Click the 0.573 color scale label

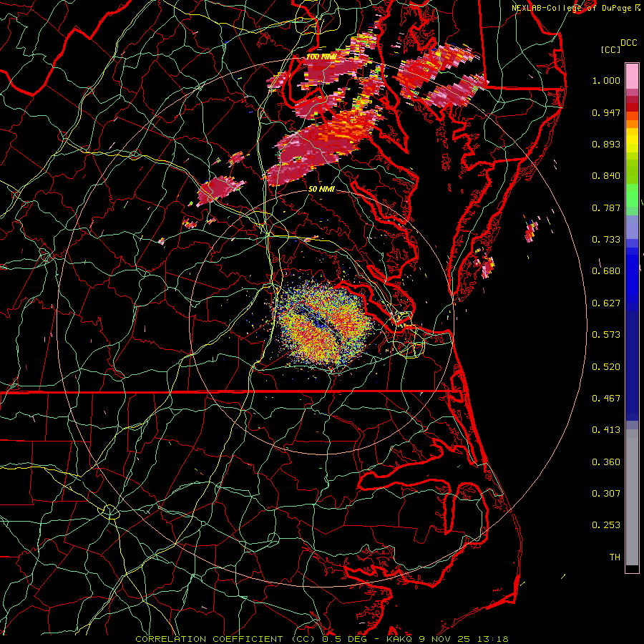[x=606, y=335]
